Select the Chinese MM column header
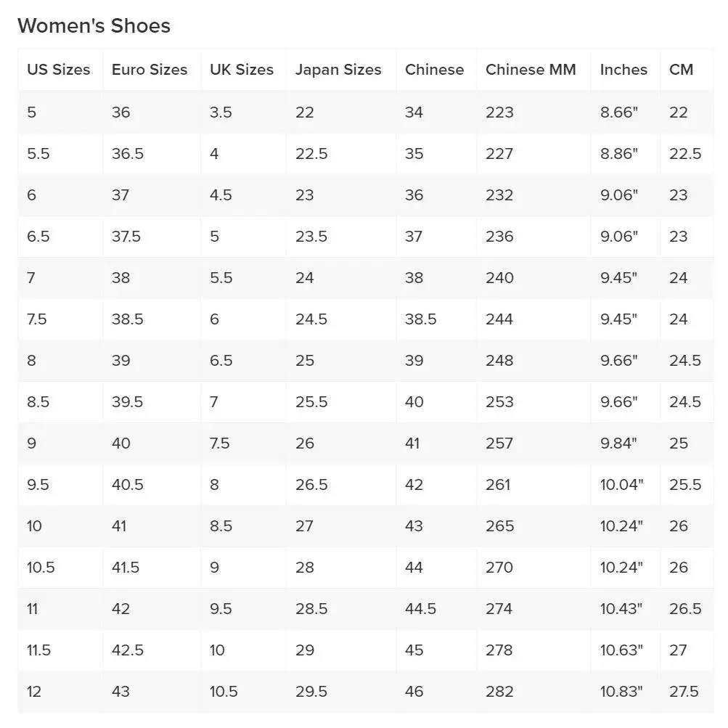This screenshot has height=728, width=728. (x=531, y=70)
